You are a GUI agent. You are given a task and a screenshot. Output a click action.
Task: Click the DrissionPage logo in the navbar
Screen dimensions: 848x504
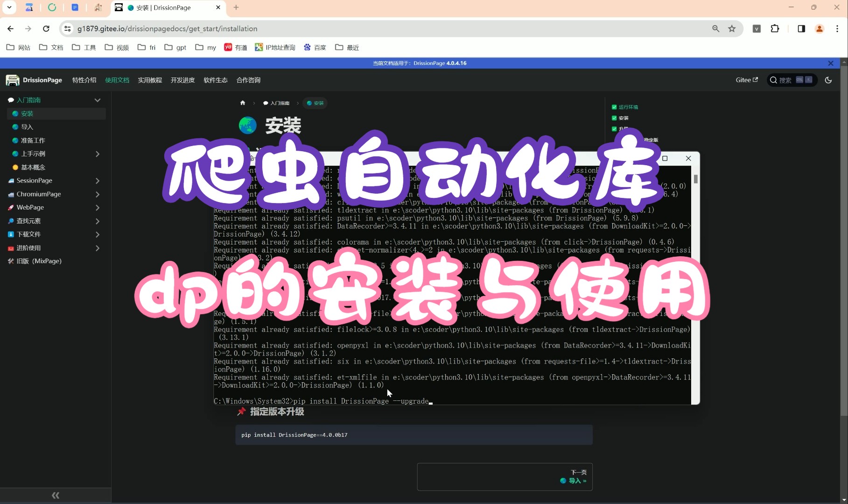[x=12, y=80]
